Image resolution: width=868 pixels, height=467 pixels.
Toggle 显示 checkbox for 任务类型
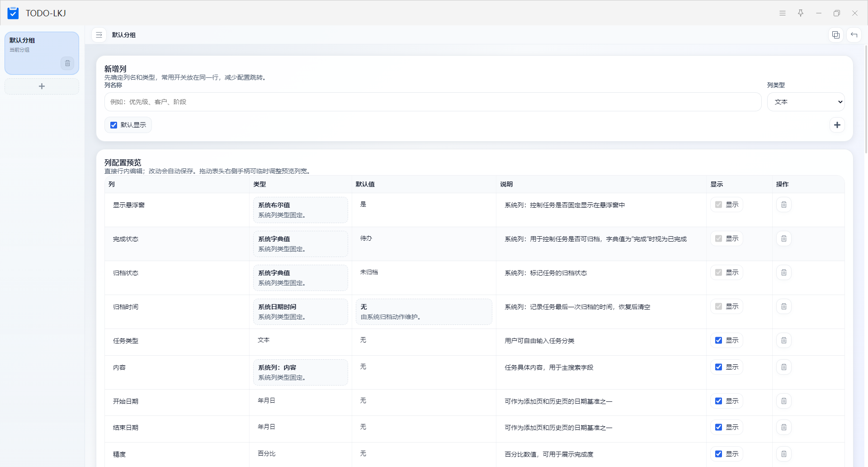tap(718, 340)
